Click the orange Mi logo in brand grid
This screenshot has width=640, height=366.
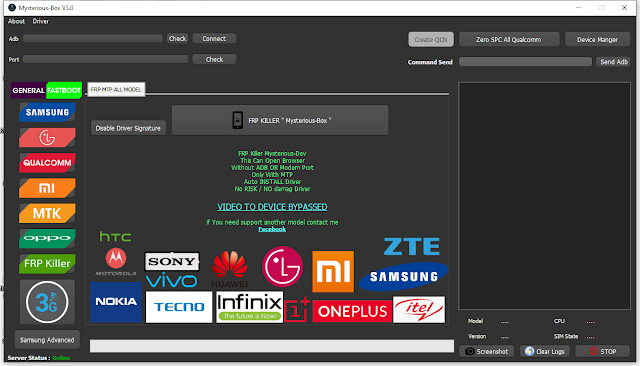pos(333,271)
